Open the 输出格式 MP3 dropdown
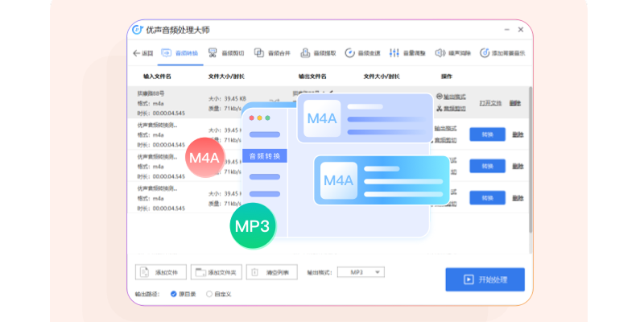 [361, 272]
